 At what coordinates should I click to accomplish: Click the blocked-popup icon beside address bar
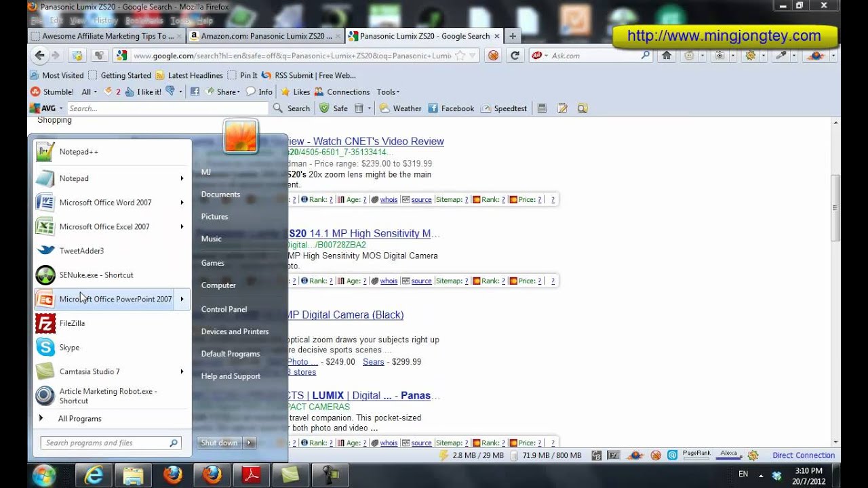click(494, 56)
